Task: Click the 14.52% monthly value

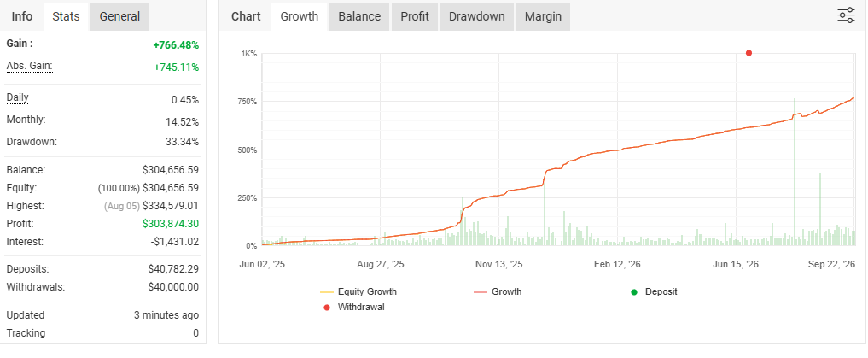Action: click(183, 122)
